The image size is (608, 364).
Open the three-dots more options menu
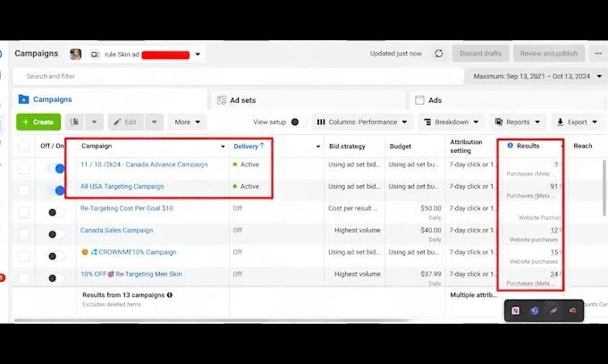click(x=598, y=54)
